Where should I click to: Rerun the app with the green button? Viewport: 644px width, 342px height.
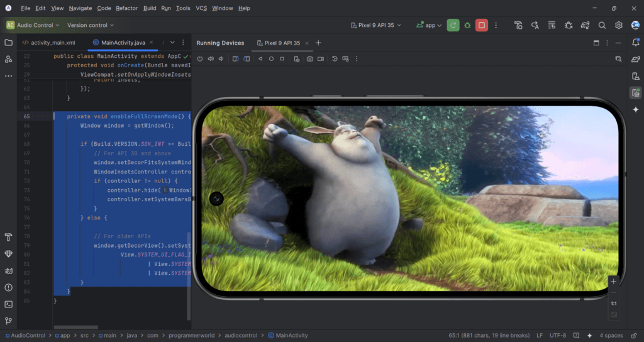pyautogui.click(x=453, y=25)
